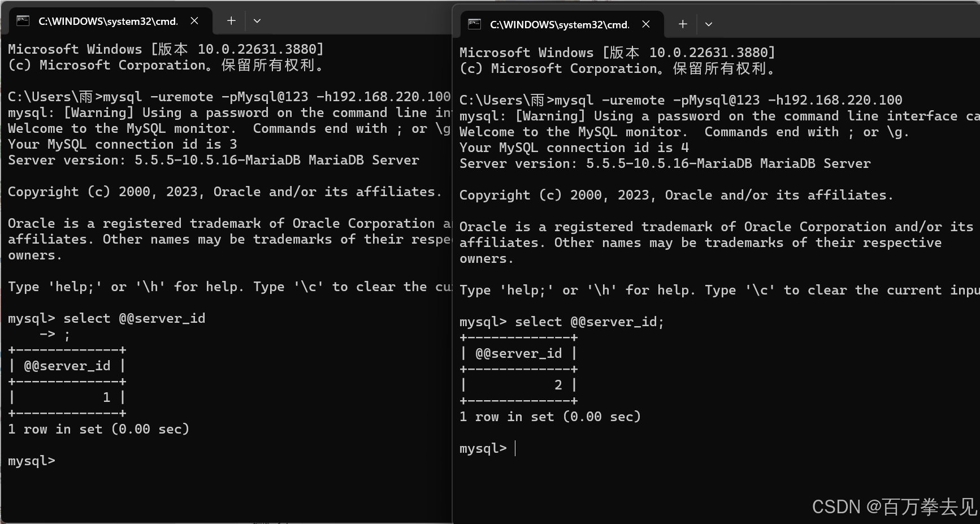Click the server_id value 1 in result table

click(x=106, y=397)
